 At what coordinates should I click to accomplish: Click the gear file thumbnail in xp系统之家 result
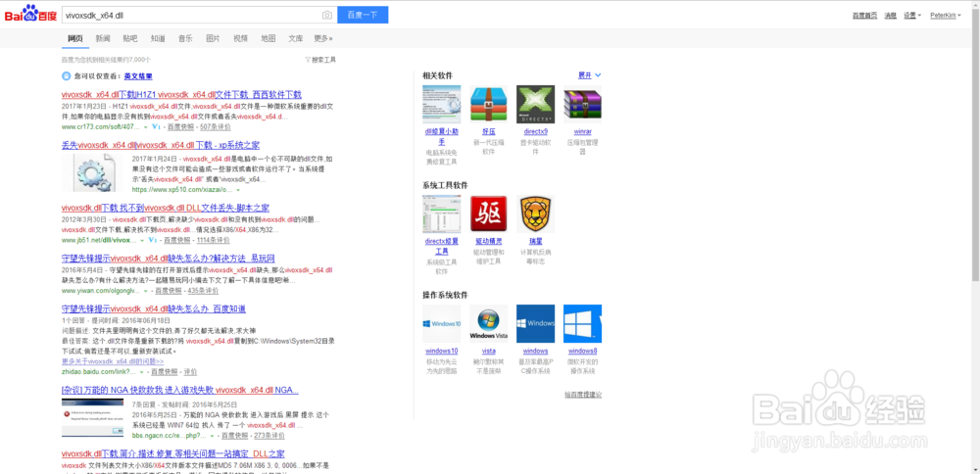[x=93, y=172]
